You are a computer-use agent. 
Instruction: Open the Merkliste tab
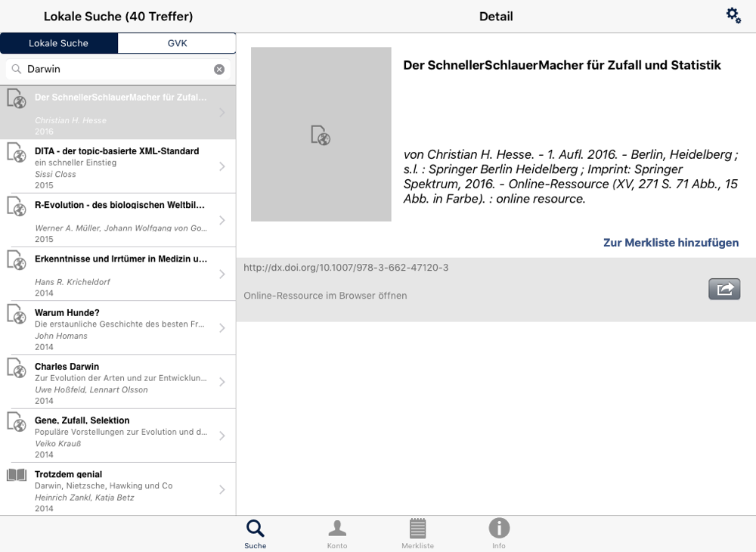click(x=417, y=534)
